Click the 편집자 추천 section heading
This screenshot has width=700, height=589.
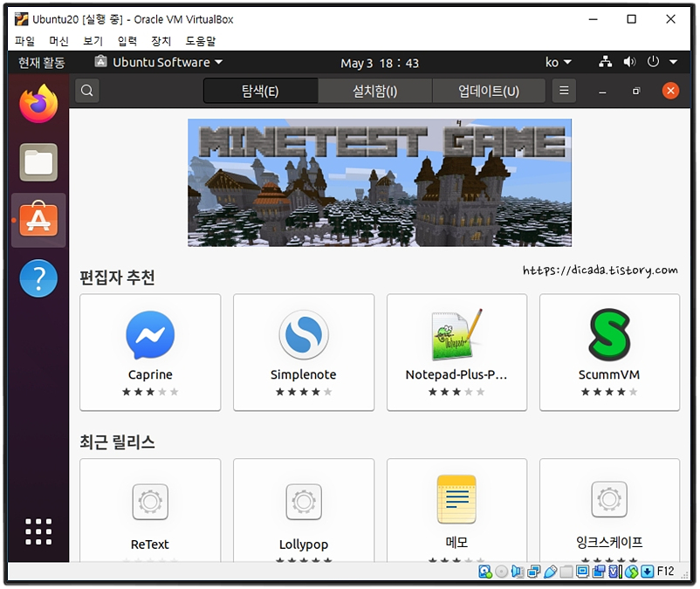(118, 277)
